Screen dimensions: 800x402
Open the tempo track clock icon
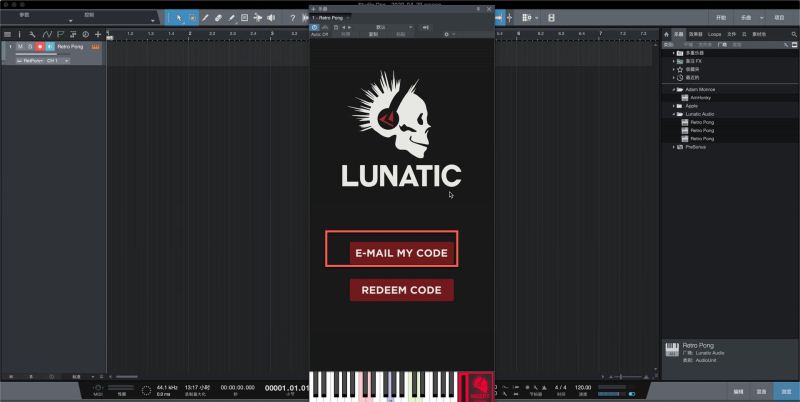85,35
